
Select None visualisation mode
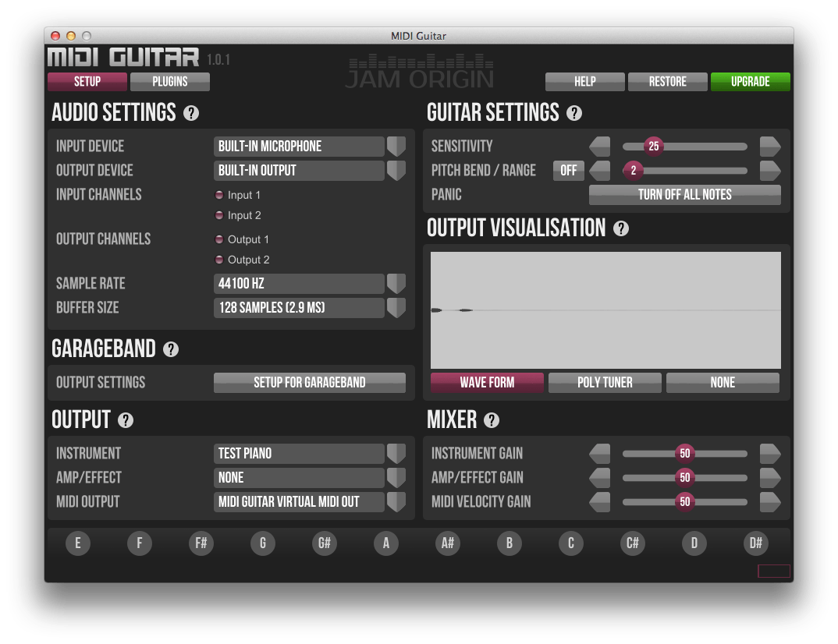coord(723,383)
